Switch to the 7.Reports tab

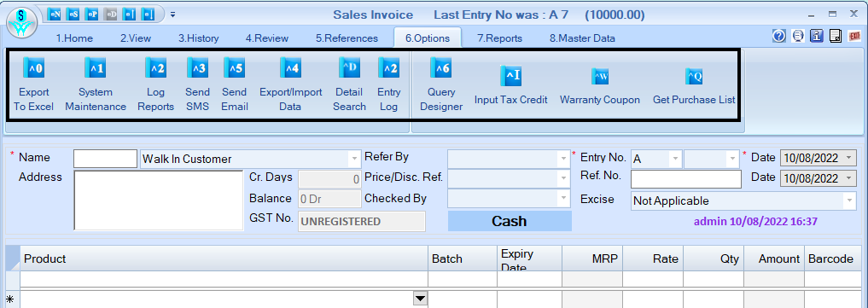pos(499,38)
